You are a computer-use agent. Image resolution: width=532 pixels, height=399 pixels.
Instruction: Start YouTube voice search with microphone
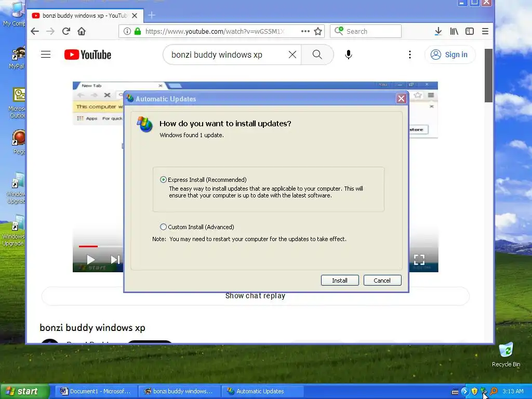[349, 55]
